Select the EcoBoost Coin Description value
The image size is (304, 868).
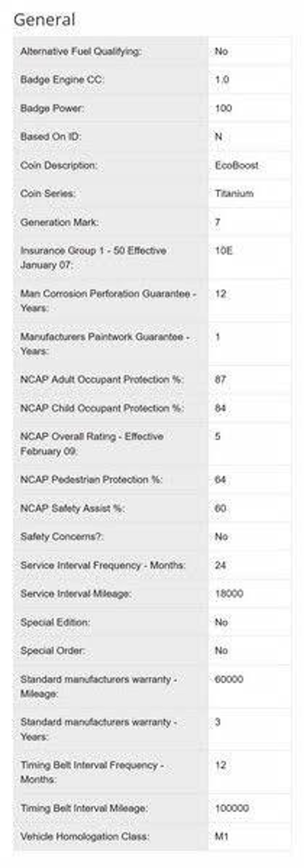[x=237, y=165]
